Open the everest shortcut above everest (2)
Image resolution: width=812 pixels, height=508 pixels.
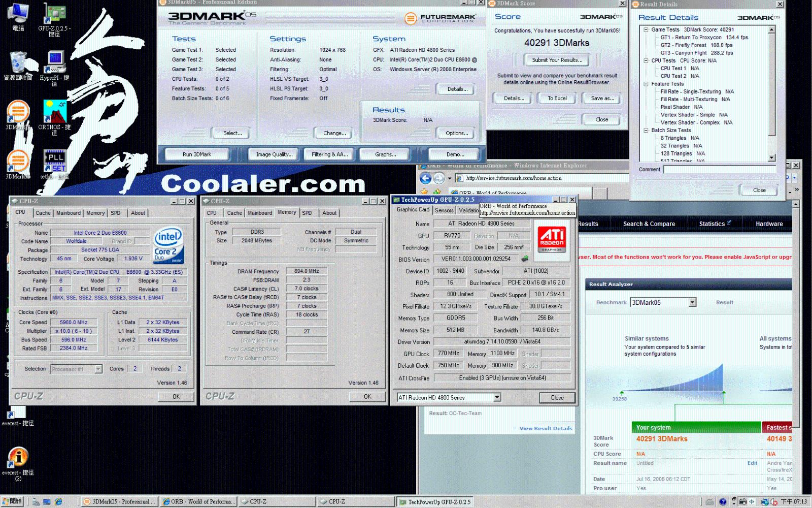[x=18, y=416]
